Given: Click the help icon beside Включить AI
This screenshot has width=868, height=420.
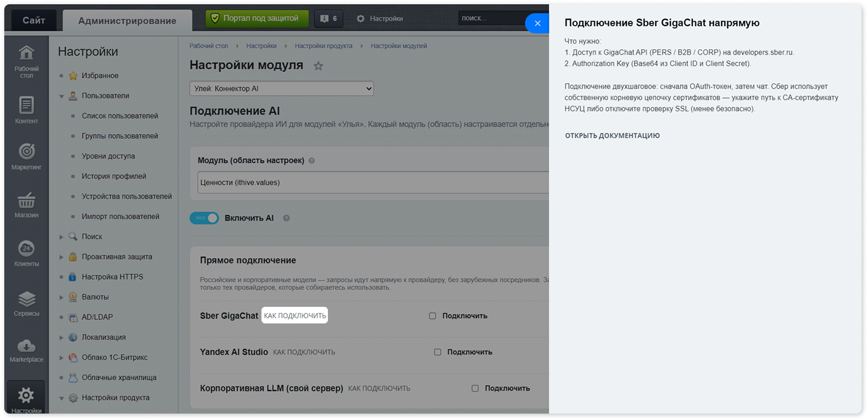Looking at the screenshot, I should click(287, 218).
